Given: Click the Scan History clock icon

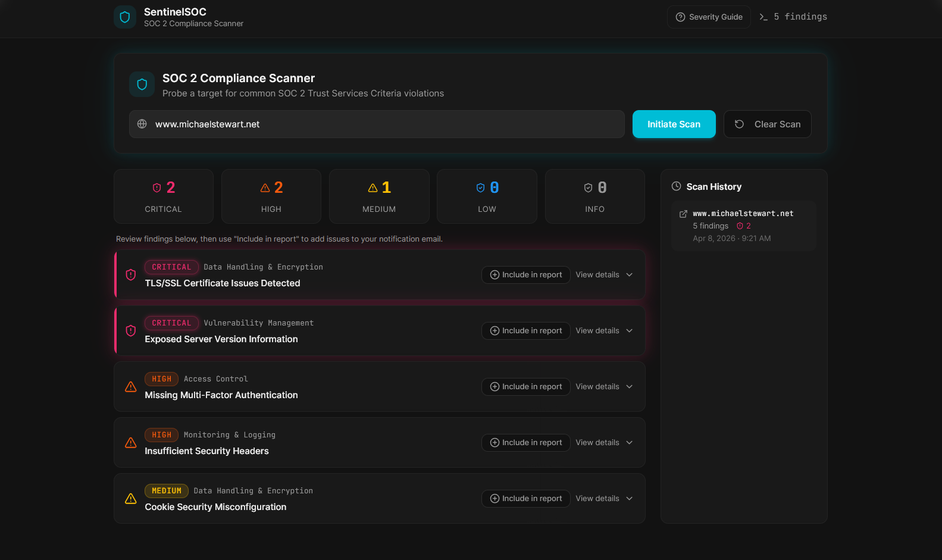Looking at the screenshot, I should pos(676,186).
